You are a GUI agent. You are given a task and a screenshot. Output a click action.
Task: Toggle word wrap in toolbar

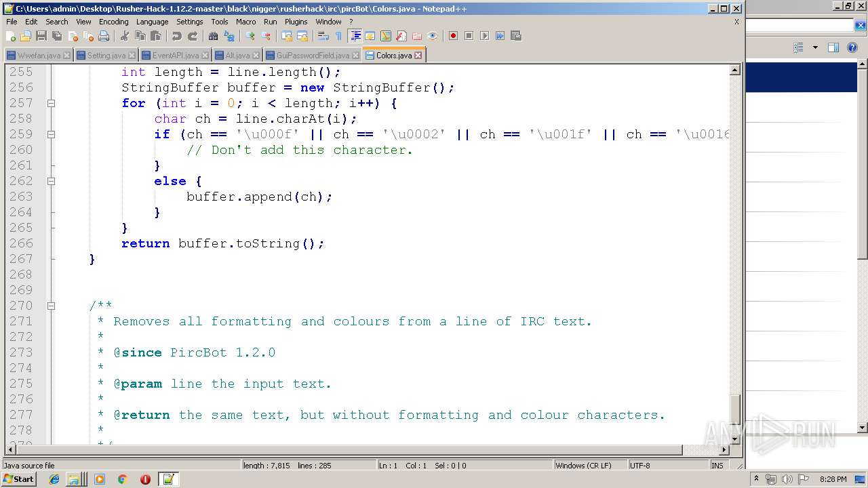point(323,36)
